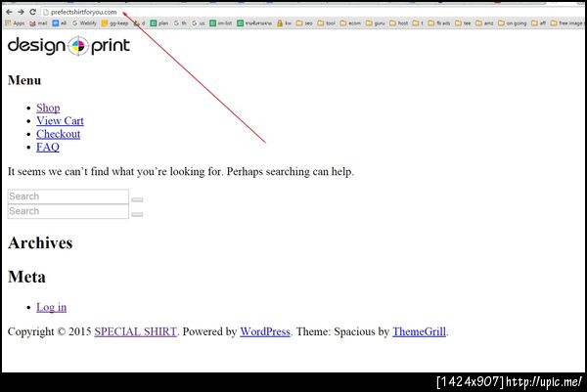Expand the on going bookmarks folder
This screenshot has width=587, height=392.
512,23
